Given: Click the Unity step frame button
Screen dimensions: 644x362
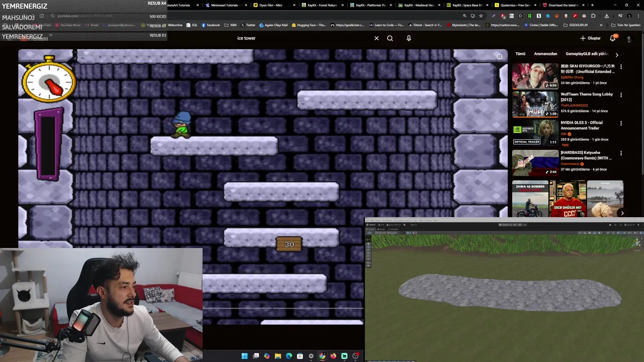Looking at the screenshot, I should (525, 225).
